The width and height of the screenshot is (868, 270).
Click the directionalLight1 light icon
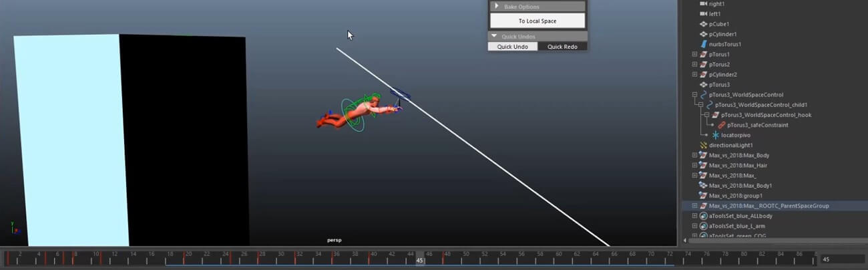pyautogui.click(x=703, y=145)
